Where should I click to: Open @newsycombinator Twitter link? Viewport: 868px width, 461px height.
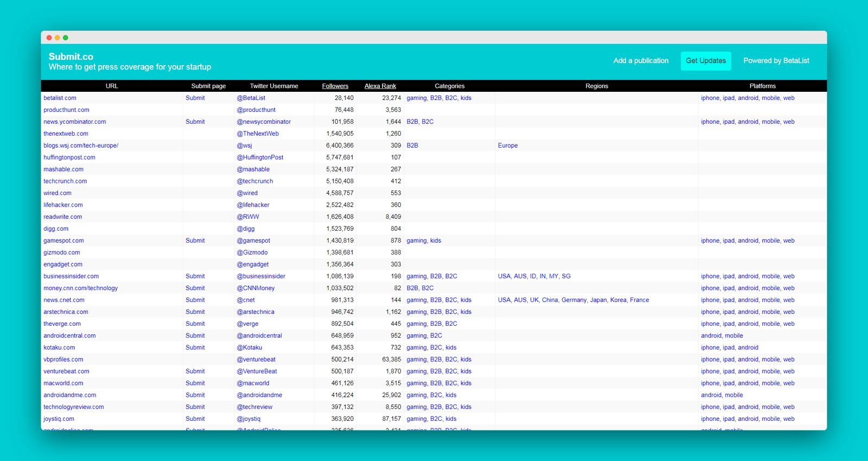[x=264, y=122]
